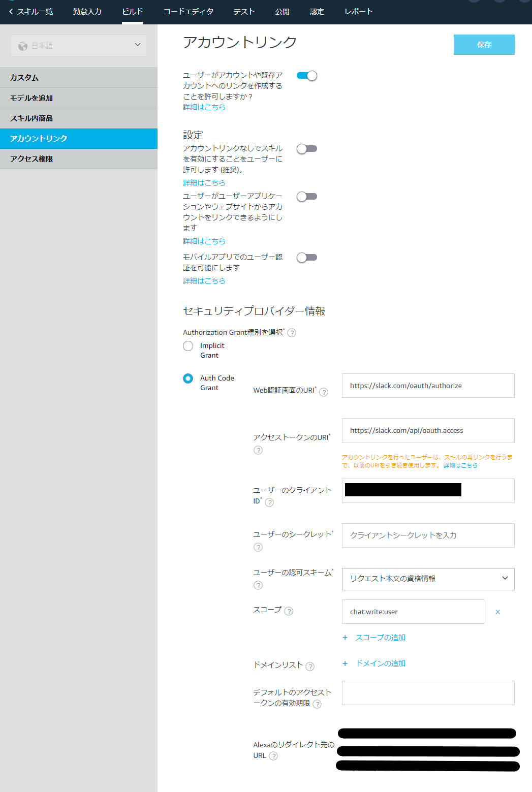Enable skill activation without account linking
Viewport: 532px width, 792px height.
coord(307,149)
